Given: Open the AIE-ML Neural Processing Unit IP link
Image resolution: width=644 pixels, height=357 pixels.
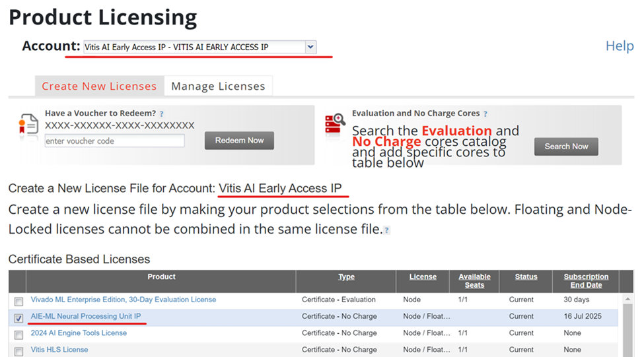Looking at the screenshot, I should pyautogui.click(x=86, y=317).
